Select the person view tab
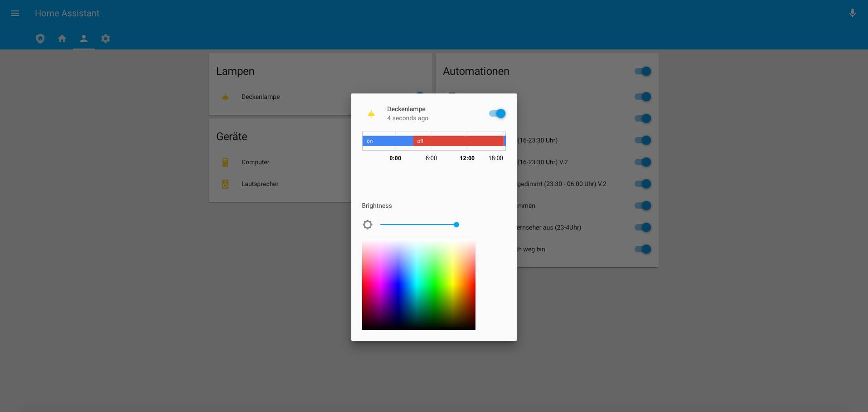The width and height of the screenshot is (868, 412). click(84, 39)
